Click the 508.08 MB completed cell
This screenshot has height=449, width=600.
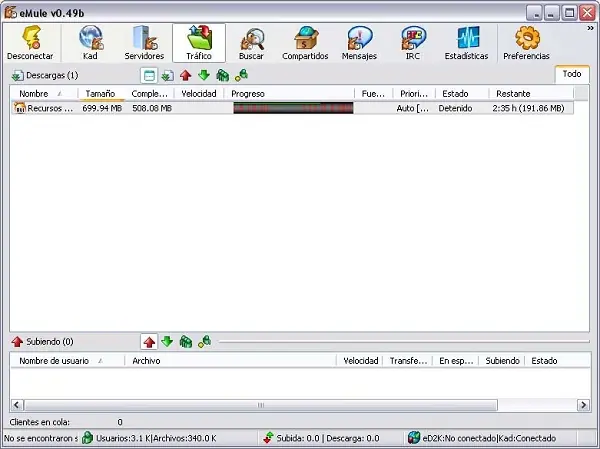tap(152, 109)
